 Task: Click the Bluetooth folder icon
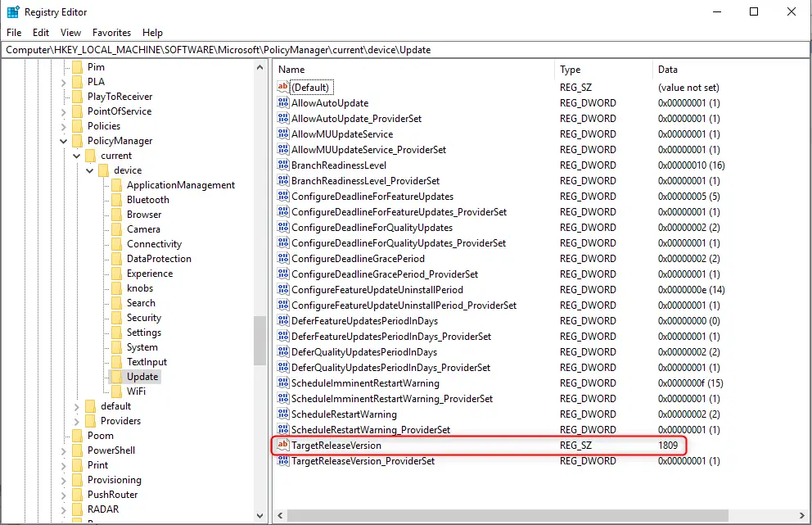pyautogui.click(x=117, y=200)
